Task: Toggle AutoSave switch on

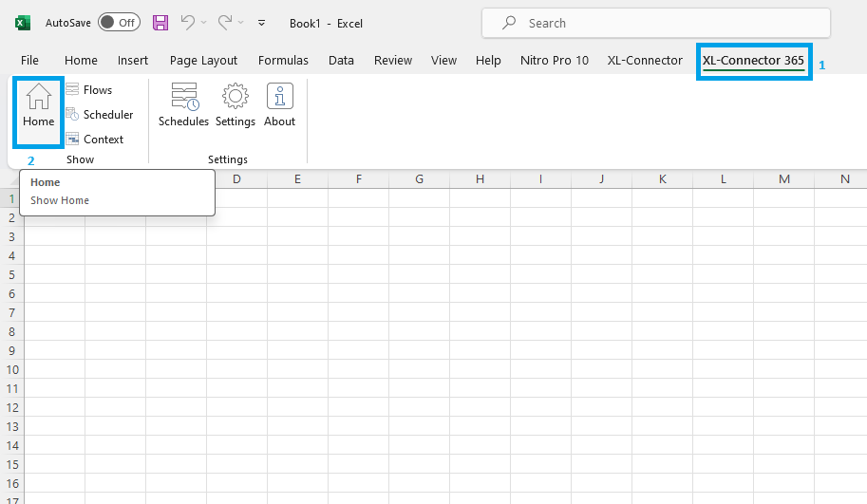Action: (119, 22)
